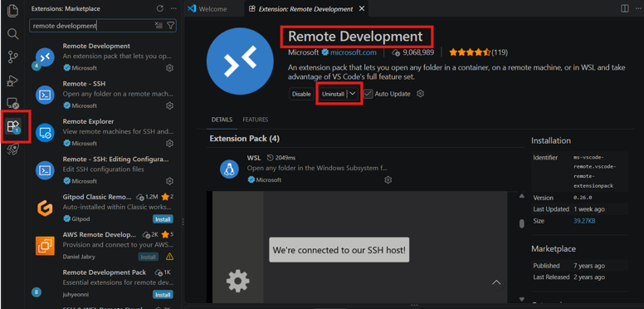The height and width of the screenshot is (309, 644).
Task: Open manage gear beside Auto Update
Action: pyautogui.click(x=420, y=94)
